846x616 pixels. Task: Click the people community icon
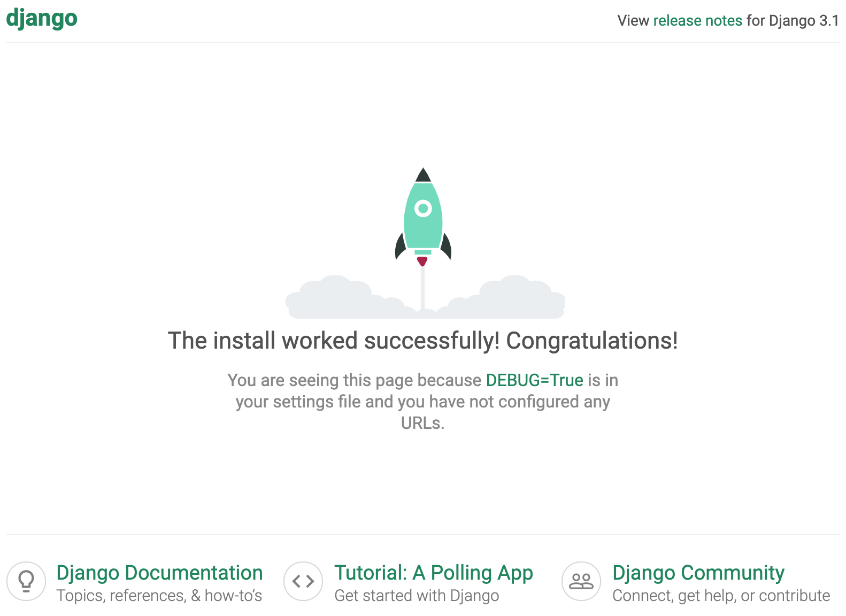pyautogui.click(x=581, y=581)
